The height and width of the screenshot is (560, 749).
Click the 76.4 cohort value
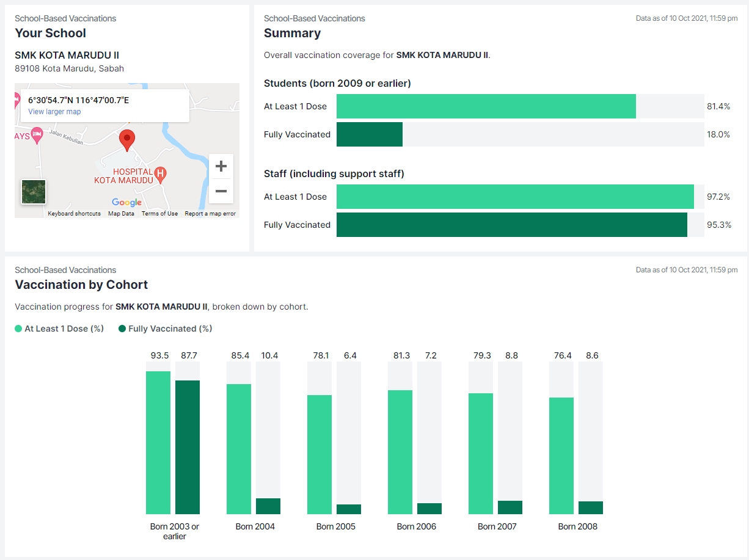click(563, 355)
